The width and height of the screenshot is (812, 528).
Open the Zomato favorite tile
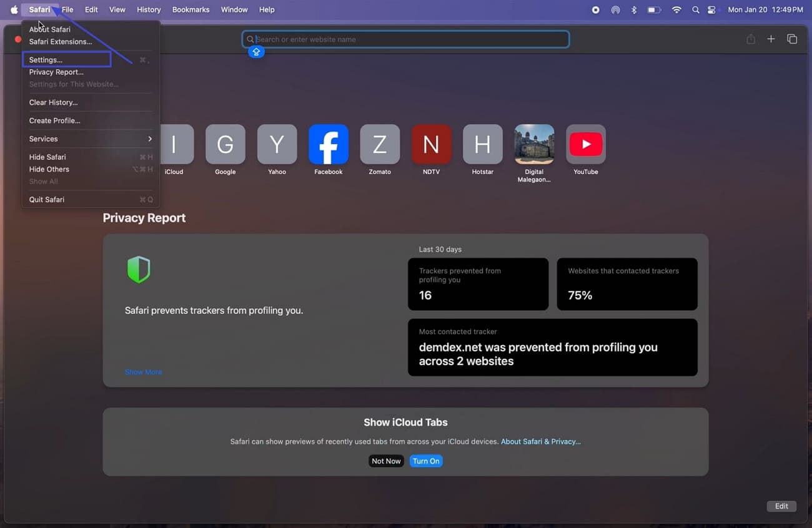pyautogui.click(x=380, y=144)
